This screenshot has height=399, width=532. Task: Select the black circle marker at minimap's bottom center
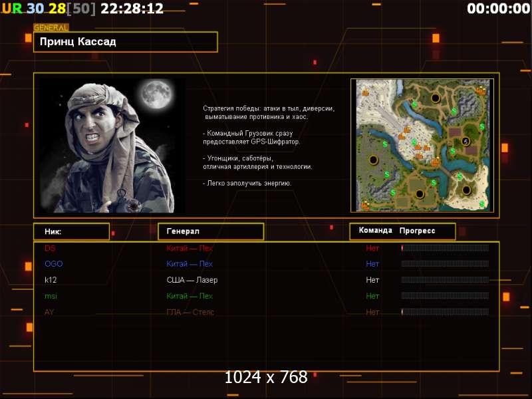click(x=420, y=194)
